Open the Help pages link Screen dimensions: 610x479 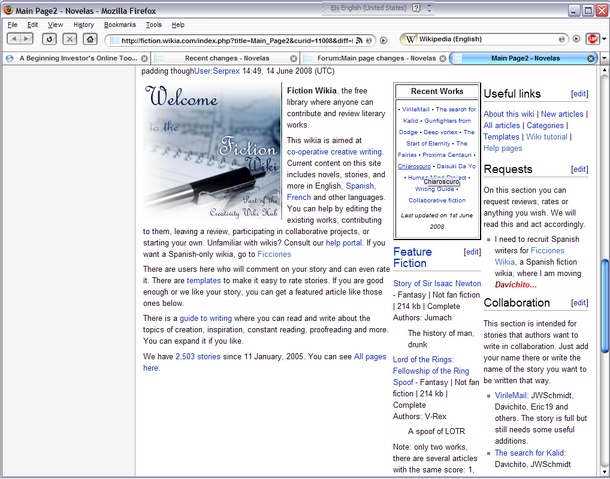click(503, 148)
